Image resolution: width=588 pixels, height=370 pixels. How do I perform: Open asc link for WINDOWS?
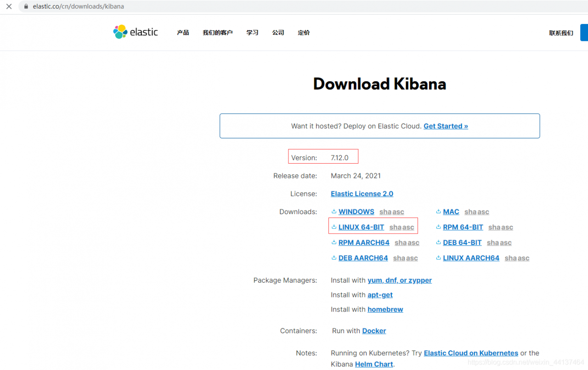[398, 212]
